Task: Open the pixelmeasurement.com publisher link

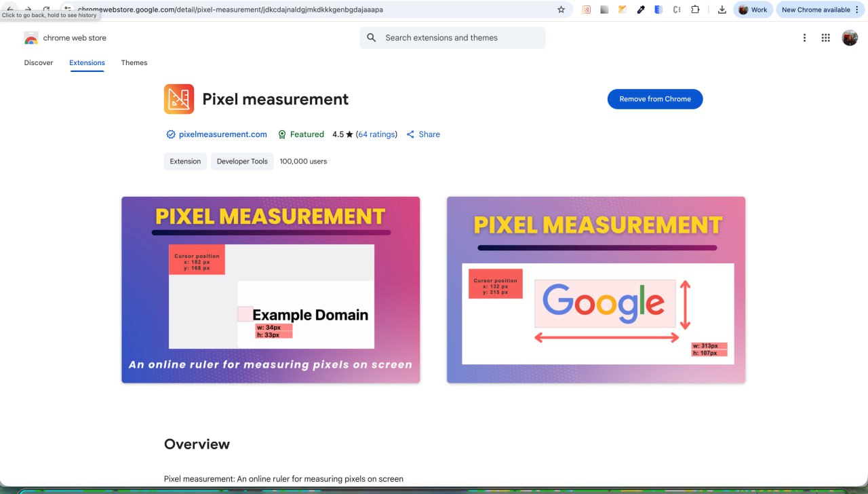Action: pyautogui.click(x=222, y=134)
